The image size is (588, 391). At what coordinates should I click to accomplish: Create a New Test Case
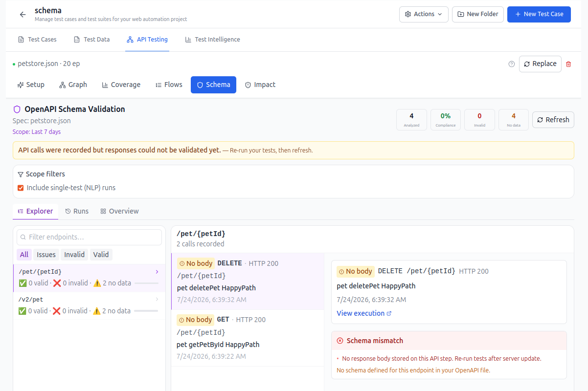tap(539, 14)
